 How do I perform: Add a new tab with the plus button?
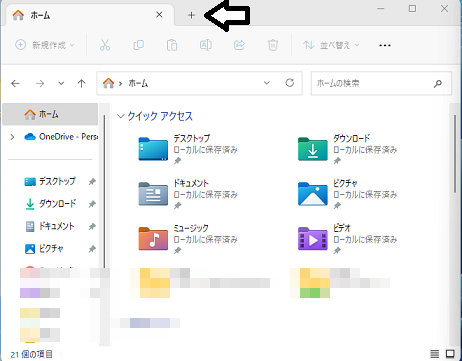pyautogui.click(x=191, y=15)
